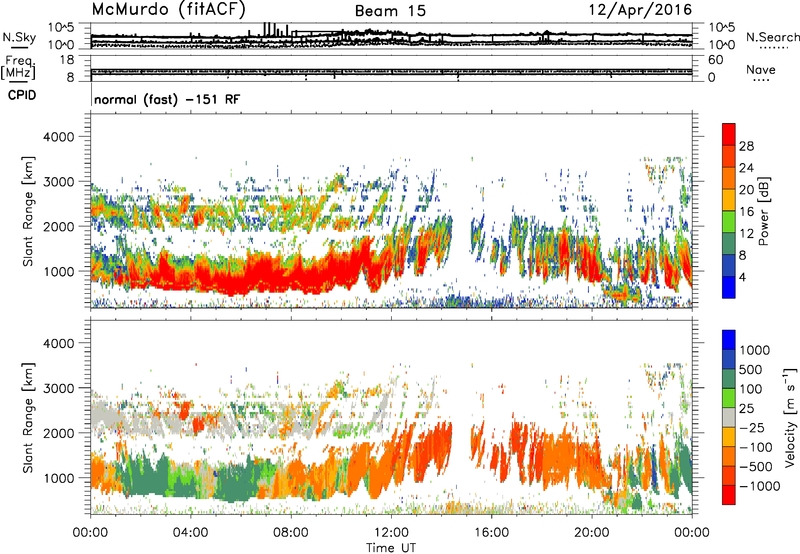The height and width of the screenshot is (554, 800).
Task: Click the Nave legend label
Action: pos(761,69)
